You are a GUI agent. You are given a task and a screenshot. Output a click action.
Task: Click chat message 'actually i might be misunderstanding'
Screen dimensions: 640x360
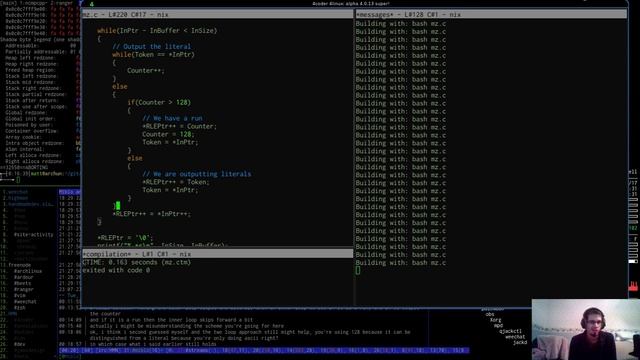187,326
